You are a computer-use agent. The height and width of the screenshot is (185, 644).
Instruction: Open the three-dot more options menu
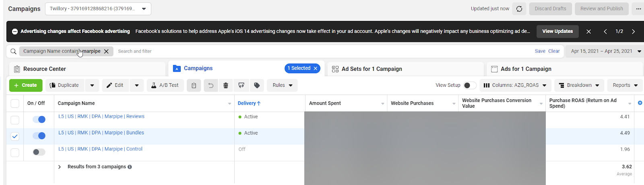(x=638, y=9)
